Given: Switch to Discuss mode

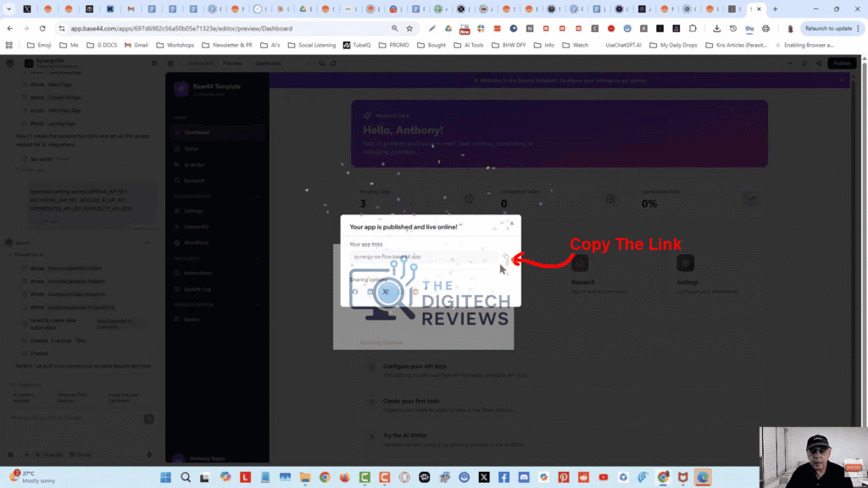Looking at the screenshot, I should point(80,455).
